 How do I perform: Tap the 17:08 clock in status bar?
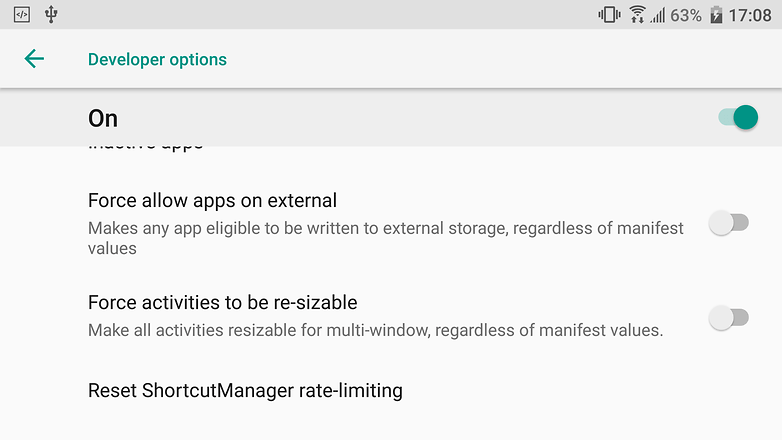tap(750, 15)
